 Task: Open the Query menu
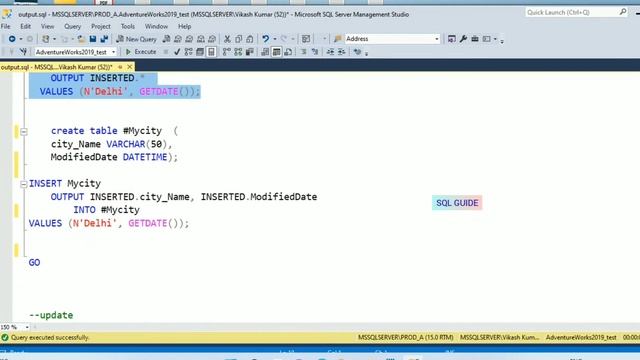pyautogui.click(x=72, y=27)
